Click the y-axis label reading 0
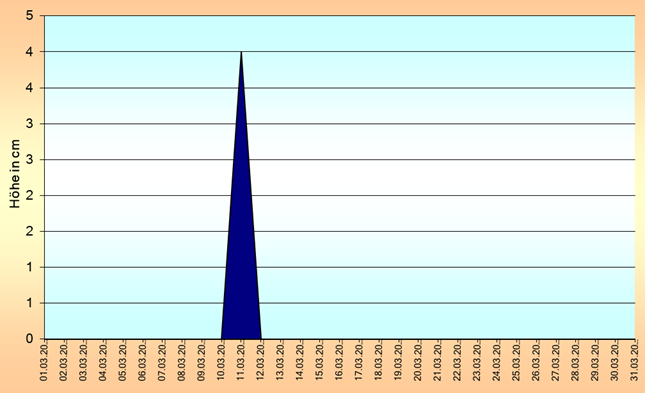The image size is (645, 393). (29, 339)
